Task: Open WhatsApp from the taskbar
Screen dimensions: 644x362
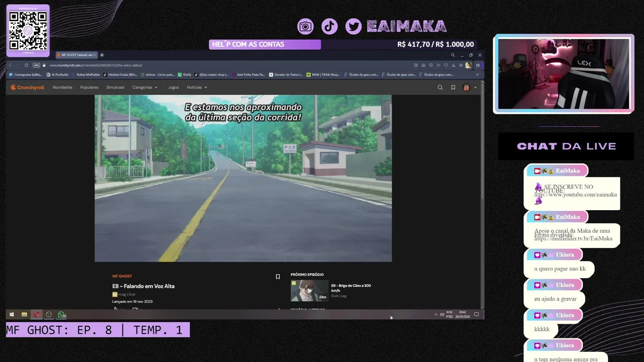Action: [x=61, y=314]
